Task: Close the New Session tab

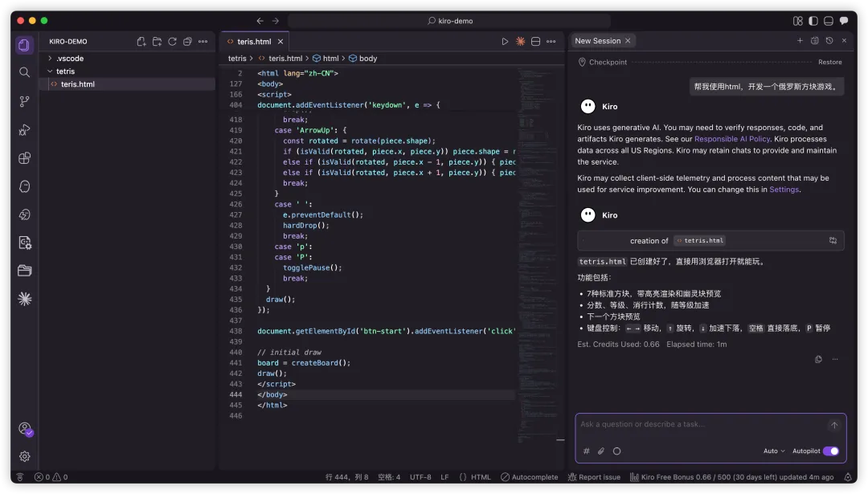Action: (x=628, y=41)
